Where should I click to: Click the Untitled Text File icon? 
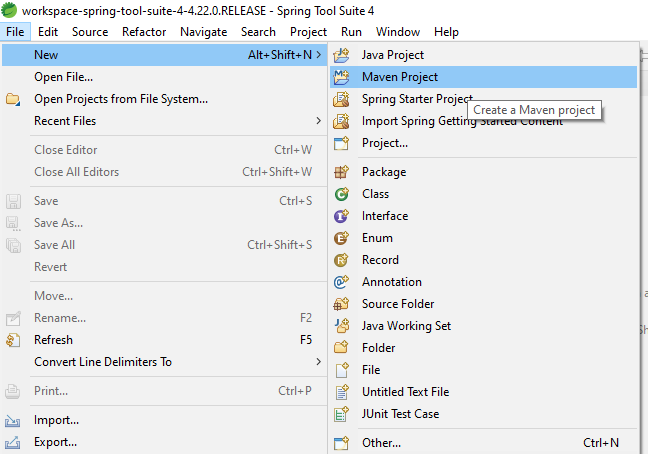pyautogui.click(x=341, y=392)
